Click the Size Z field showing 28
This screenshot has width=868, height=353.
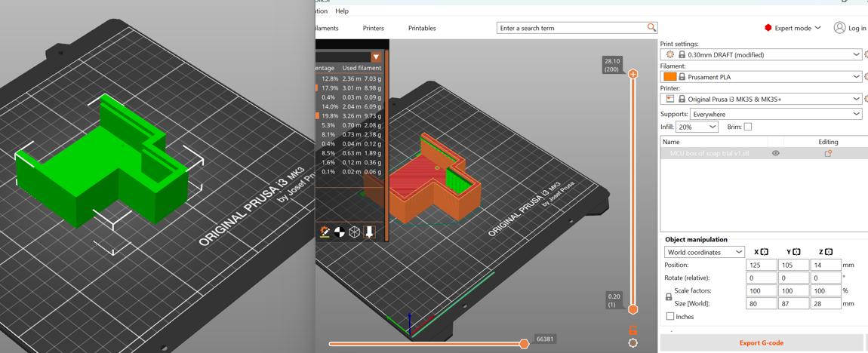click(826, 303)
